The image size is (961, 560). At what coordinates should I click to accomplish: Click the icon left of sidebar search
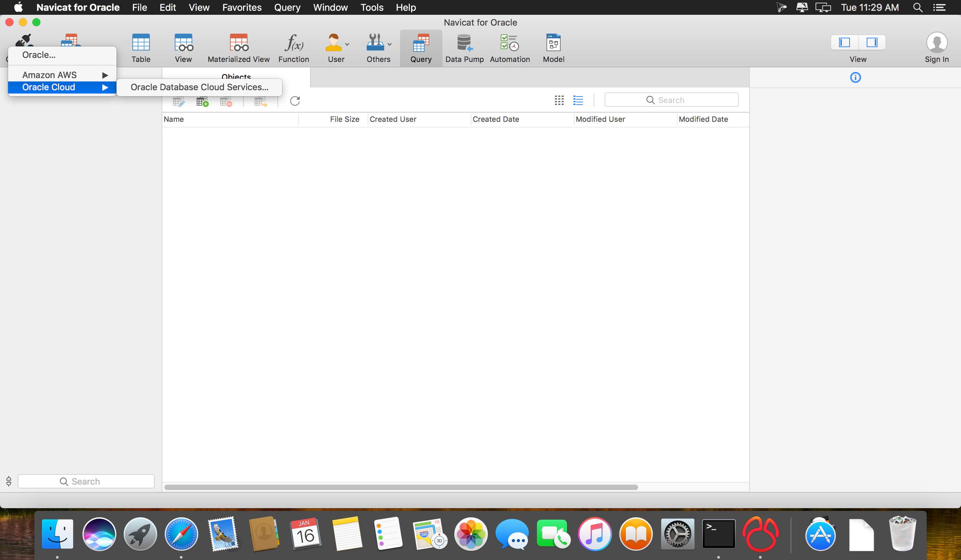(x=9, y=481)
